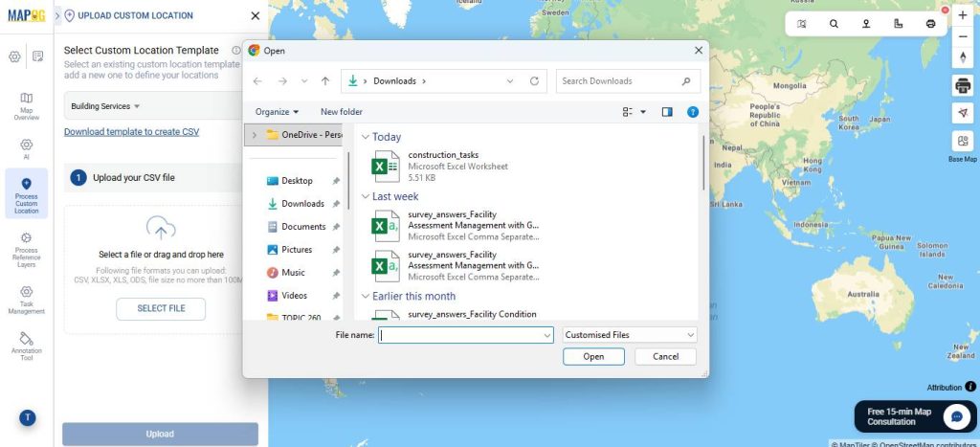980x447 pixels.
Task: Zoom out on the map with minus
Action: coord(963,36)
